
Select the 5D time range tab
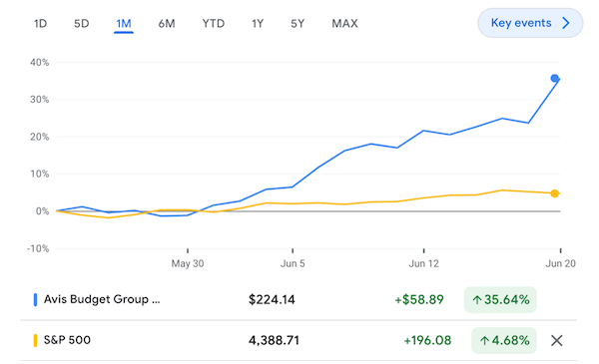tap(82, 24)
